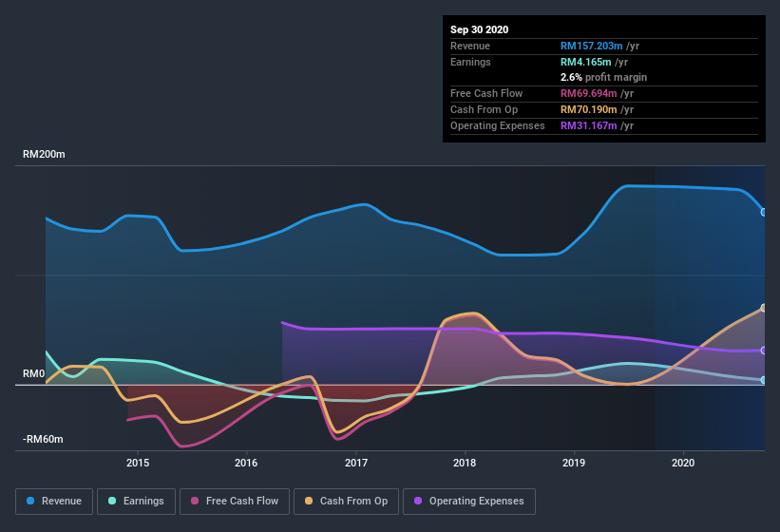Click the RM70.190m cash from op value

tap(588, 109)
